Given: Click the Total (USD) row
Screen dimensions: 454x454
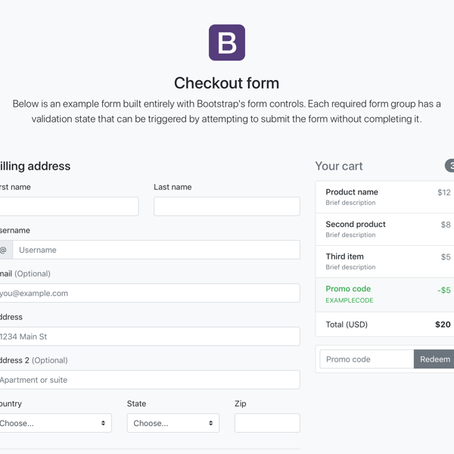Looking at the screenshot, I should (x=385, y=324).
